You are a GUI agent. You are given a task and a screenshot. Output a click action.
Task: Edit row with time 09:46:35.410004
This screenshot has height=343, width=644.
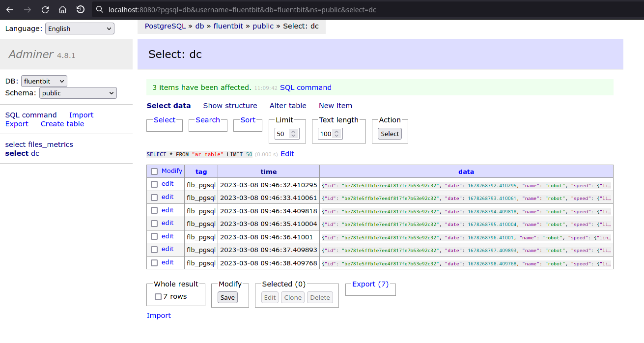click(168, 223)
